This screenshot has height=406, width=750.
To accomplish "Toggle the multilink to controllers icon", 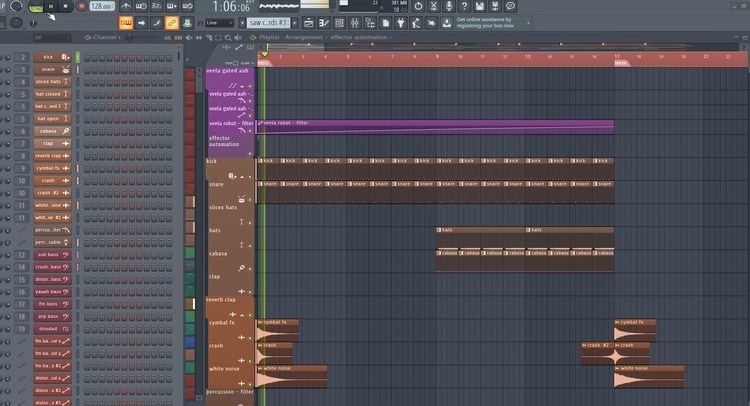I will pos(156,22).
